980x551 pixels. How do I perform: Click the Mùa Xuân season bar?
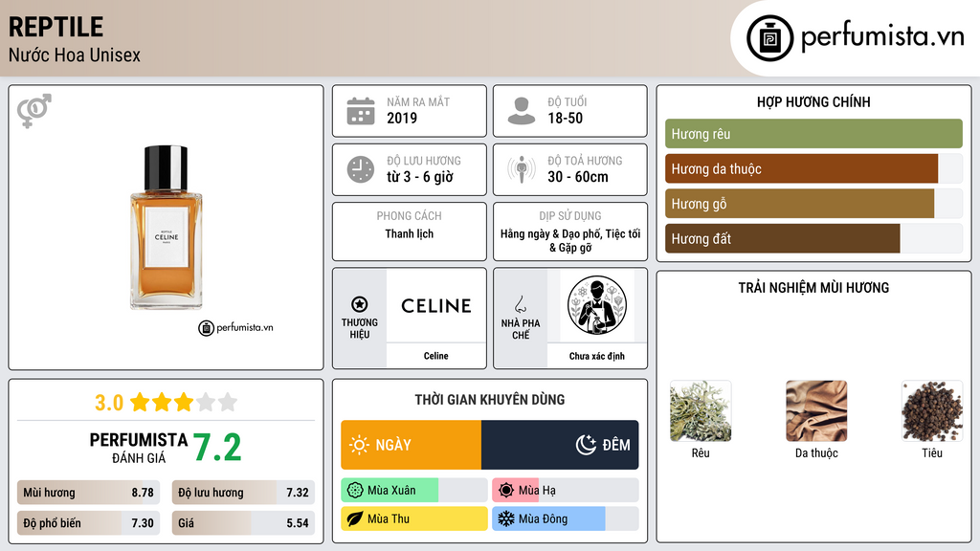click(x=413, y=491)
